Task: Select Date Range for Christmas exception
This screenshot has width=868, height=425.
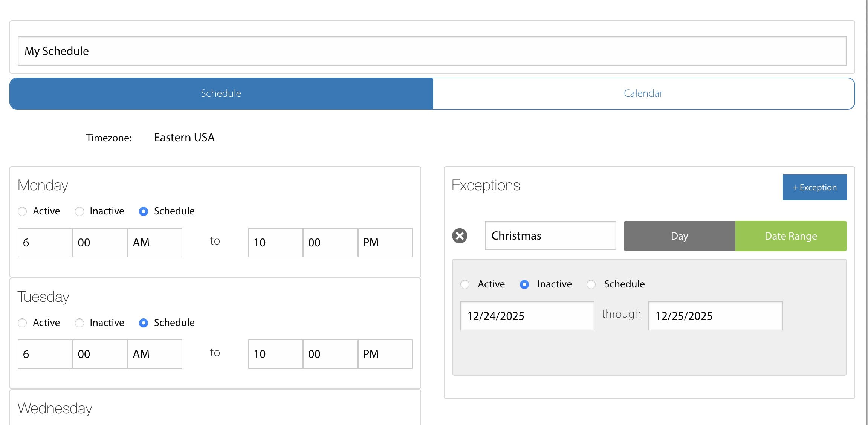Action: pyautogui.click(x=791, y=236)
